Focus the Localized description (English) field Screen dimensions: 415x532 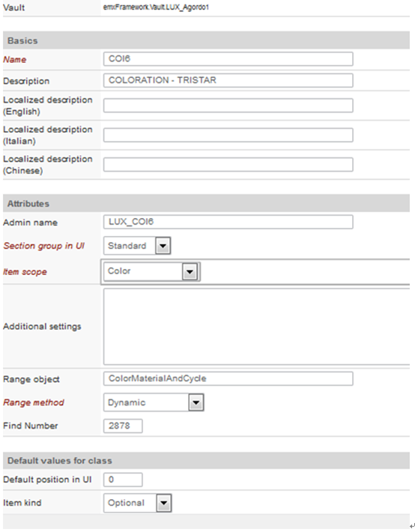(228, 106)
